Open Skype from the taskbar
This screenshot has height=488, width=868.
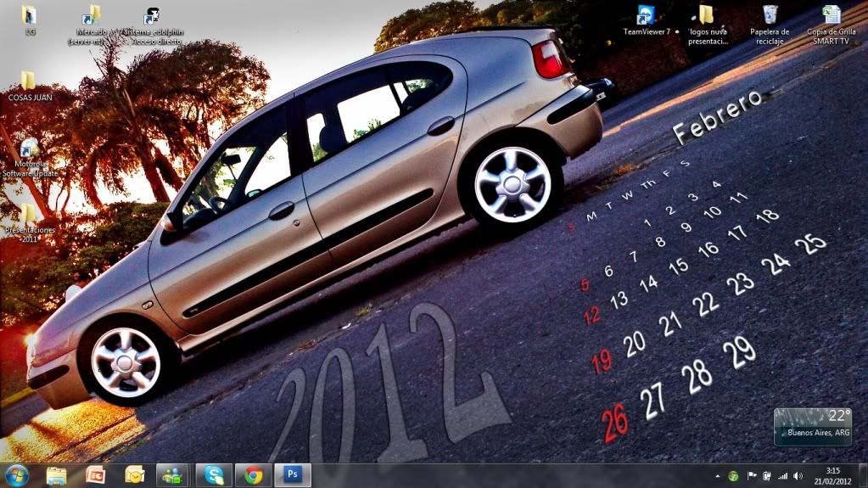coord(214,475)
